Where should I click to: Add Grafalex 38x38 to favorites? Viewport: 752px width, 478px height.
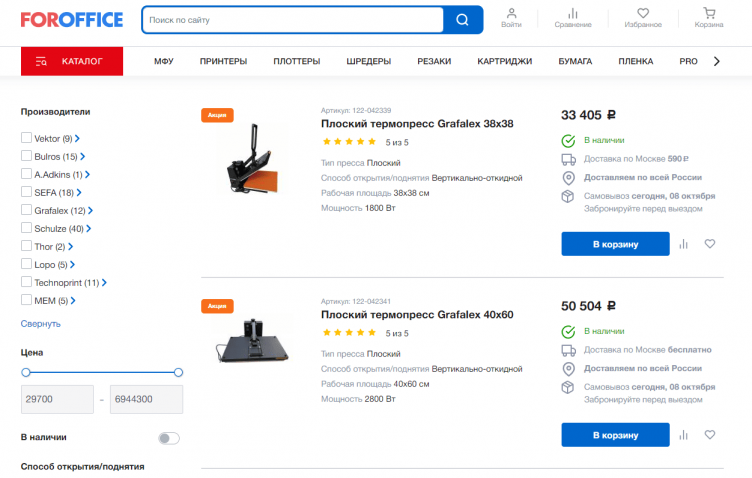710,244
